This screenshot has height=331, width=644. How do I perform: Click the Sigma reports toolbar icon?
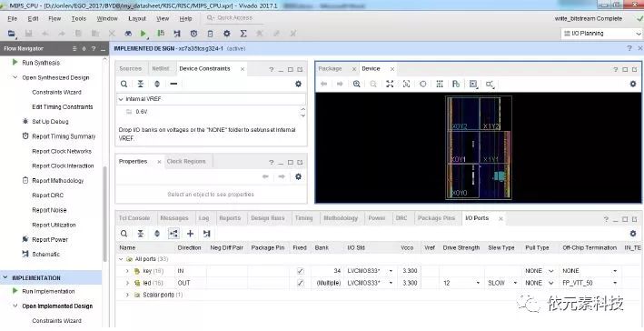(243, 34)
